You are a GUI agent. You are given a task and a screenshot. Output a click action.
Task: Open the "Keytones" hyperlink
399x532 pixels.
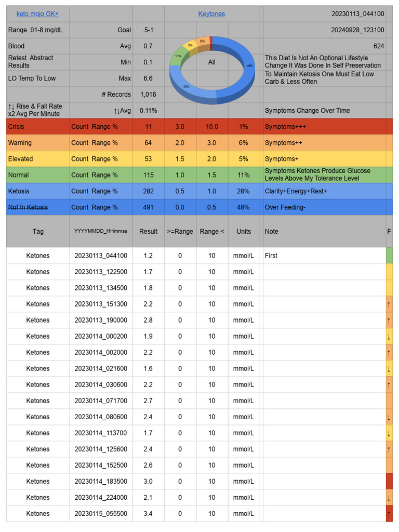pos(211,14)
